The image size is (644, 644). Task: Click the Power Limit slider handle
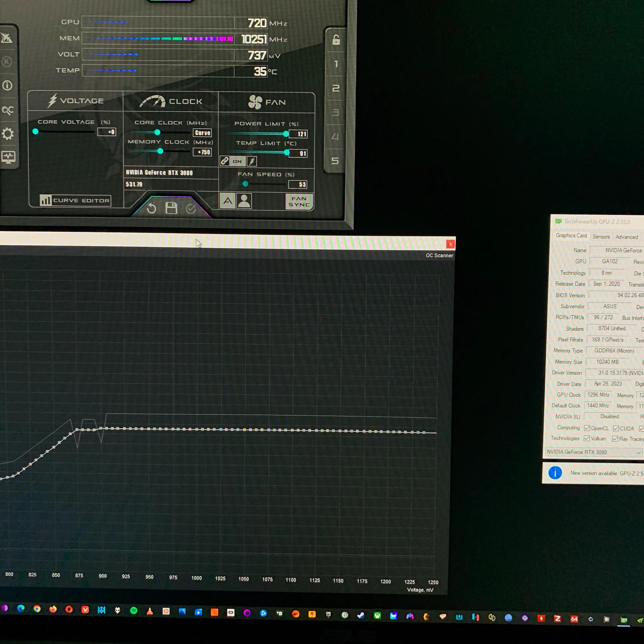(286, 134)
